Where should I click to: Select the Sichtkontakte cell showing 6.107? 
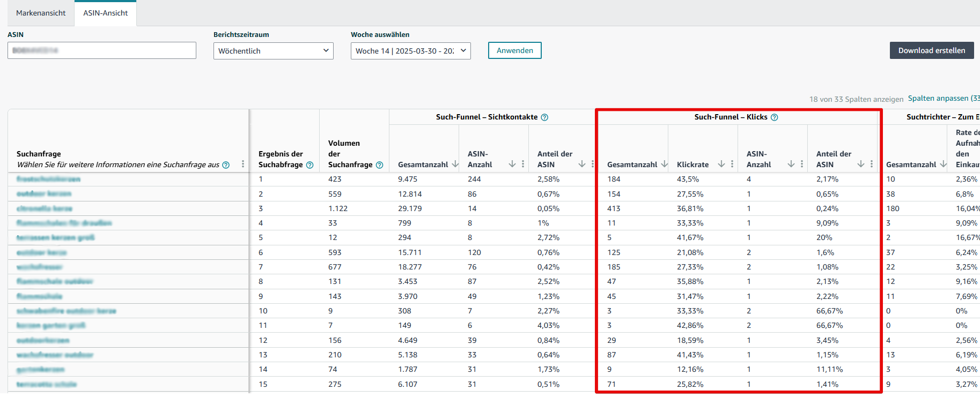coord(408,384)
